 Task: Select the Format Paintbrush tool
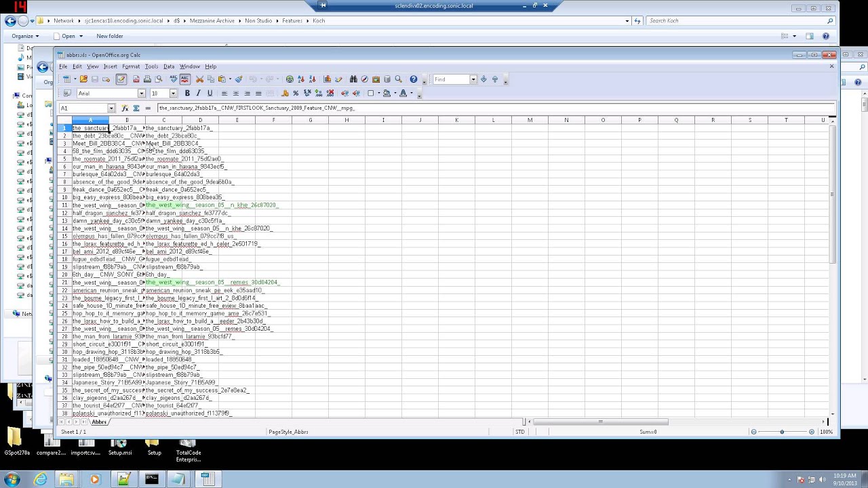point(239,79)
